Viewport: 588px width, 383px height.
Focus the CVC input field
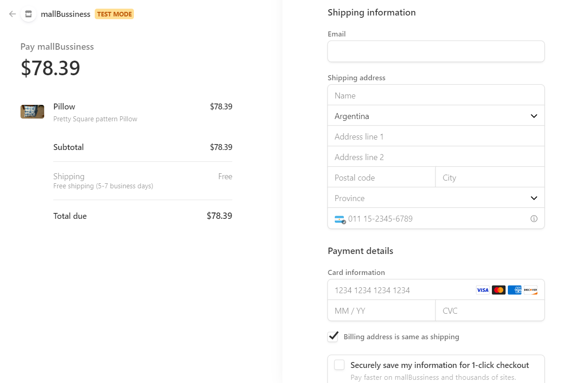tap(490, 311)
